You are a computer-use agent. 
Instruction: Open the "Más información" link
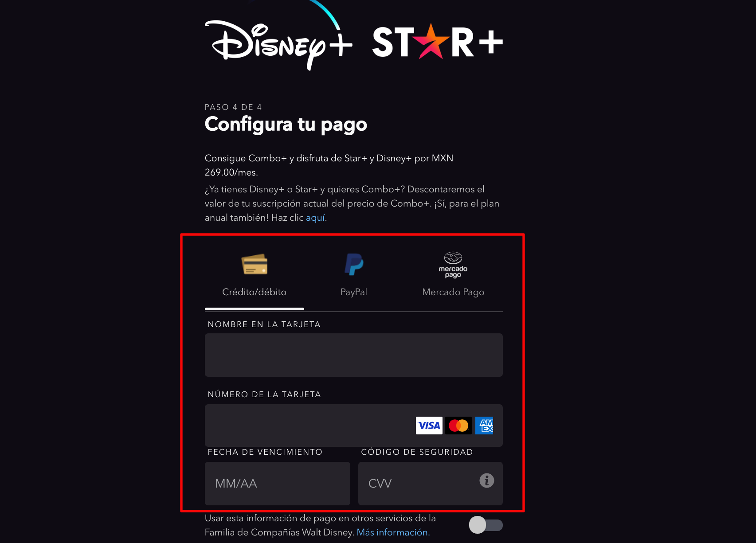[393, 532]
